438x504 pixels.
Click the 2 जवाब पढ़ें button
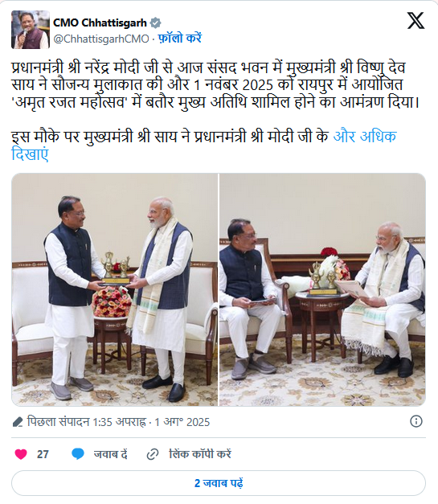point(219,483)
